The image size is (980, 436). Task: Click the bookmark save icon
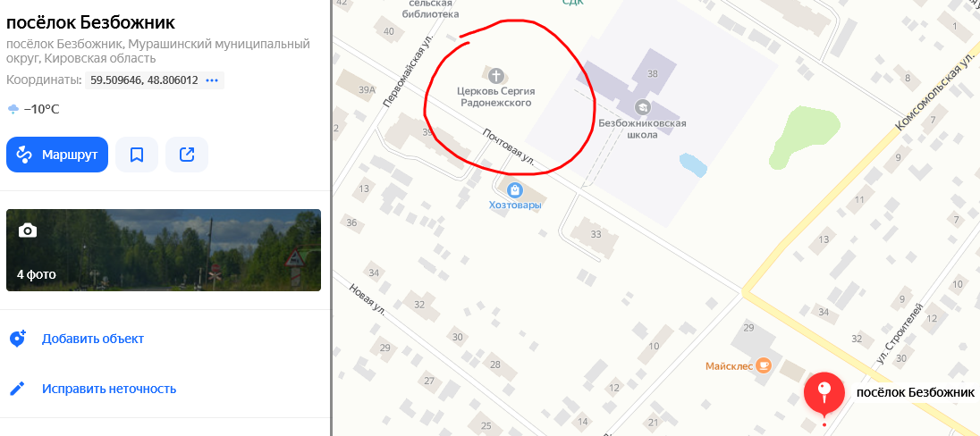pyautogui.click(x=137, y=155)
